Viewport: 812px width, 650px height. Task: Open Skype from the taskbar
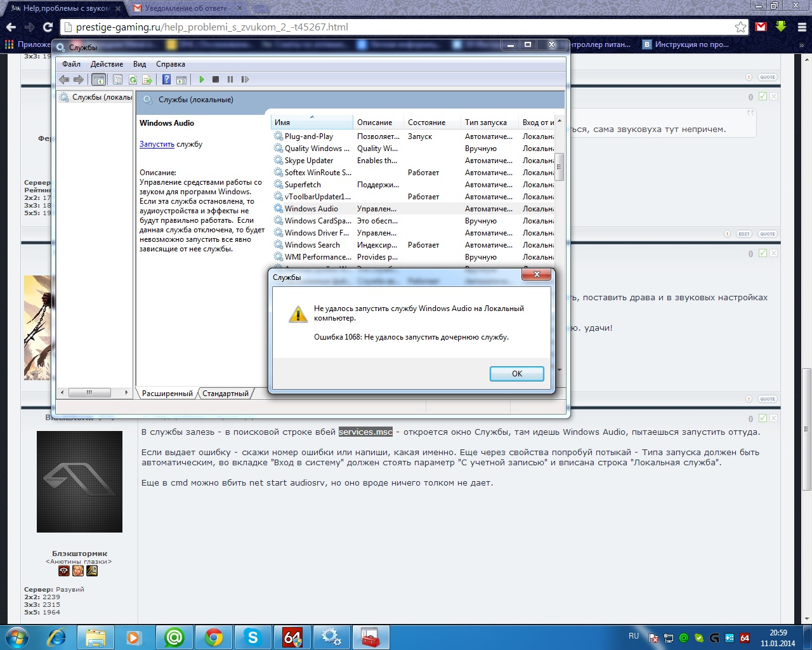(x=253, y=637)
